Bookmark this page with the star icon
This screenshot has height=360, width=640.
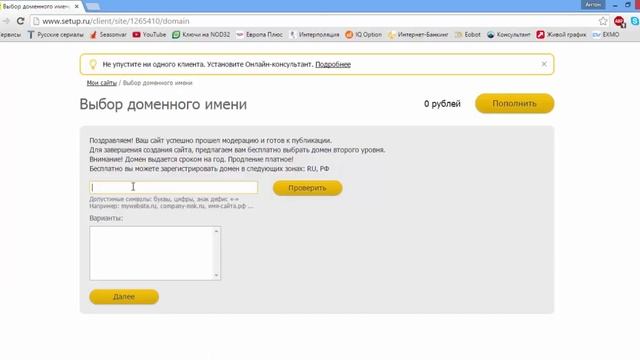coord(603,21)
